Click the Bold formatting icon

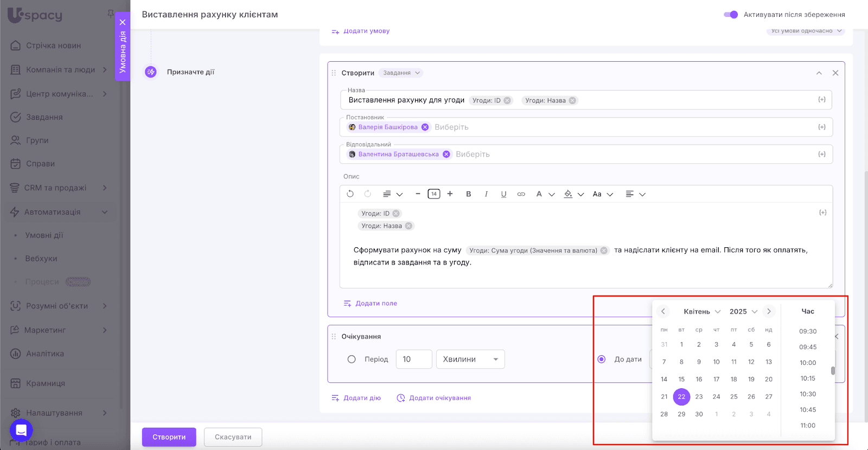[469, 194]
